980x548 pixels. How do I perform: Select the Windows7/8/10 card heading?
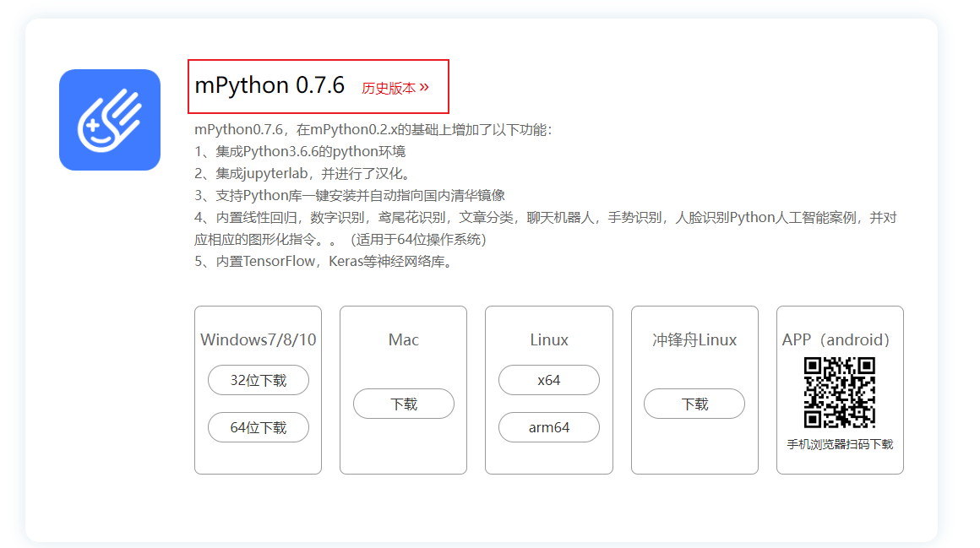[x=259, y=339]
